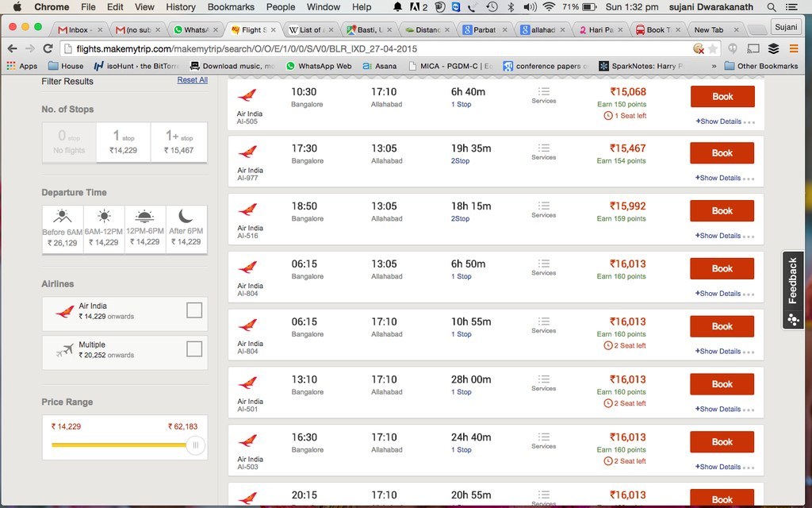Click the battery status icon
Screen dimensions: 812x508
pyautogui.click(x=589, y=6)
